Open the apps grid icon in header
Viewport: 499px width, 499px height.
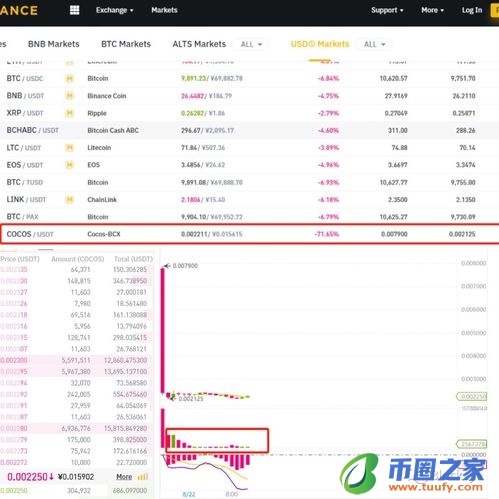(x=74, y=10)
